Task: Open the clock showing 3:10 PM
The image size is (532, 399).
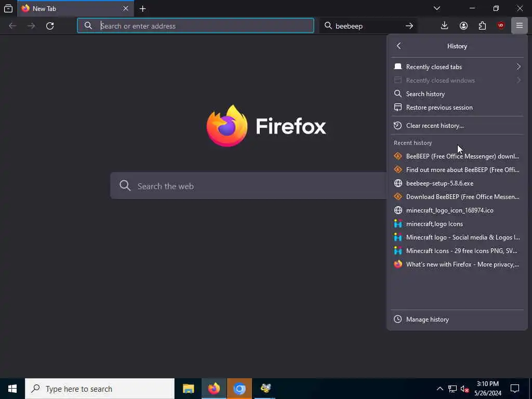Action: [487, 389]
